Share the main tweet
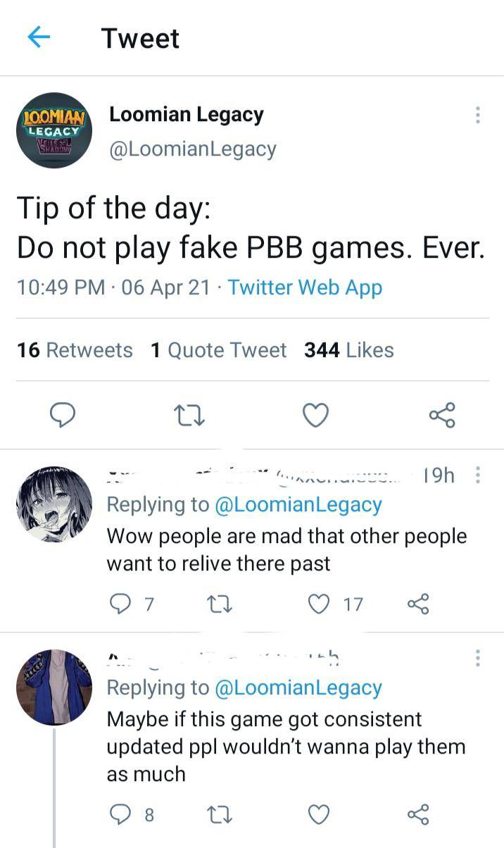The width and height of the screenshot is (504, 848). [442, 416]
